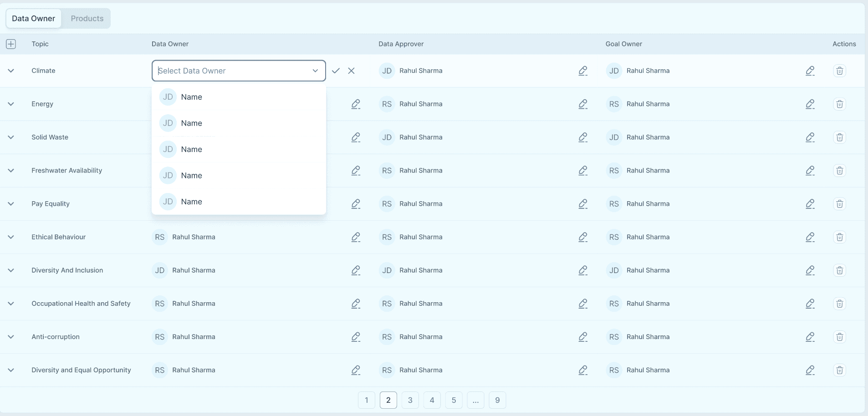Delete the Solid Waste row

click(x=840, y=137)
